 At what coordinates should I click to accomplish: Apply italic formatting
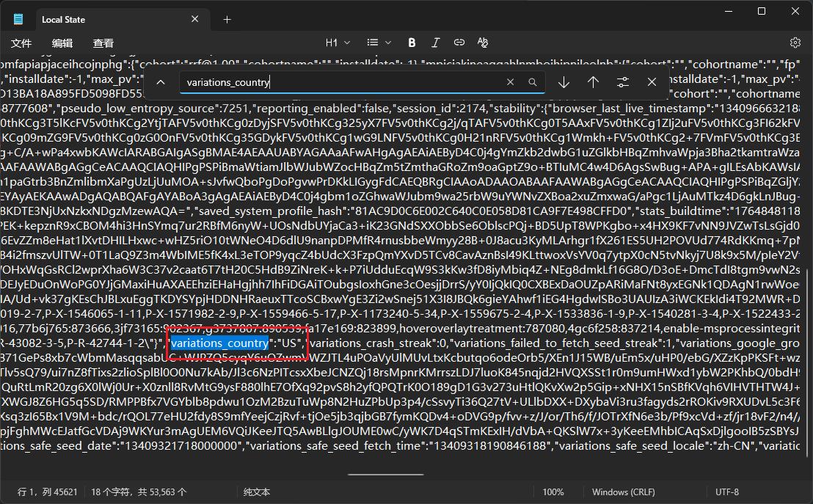436,43
